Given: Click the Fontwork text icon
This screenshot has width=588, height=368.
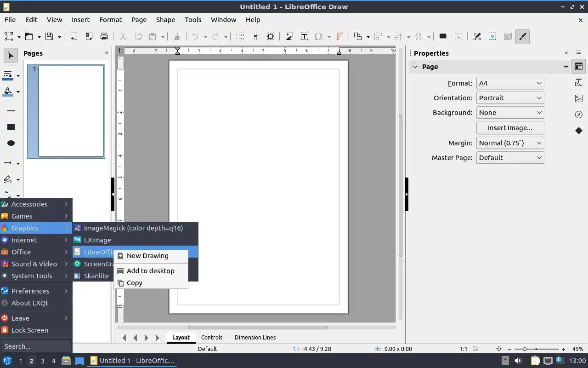Looking at the screenshot, I should (x=340, y=36).
